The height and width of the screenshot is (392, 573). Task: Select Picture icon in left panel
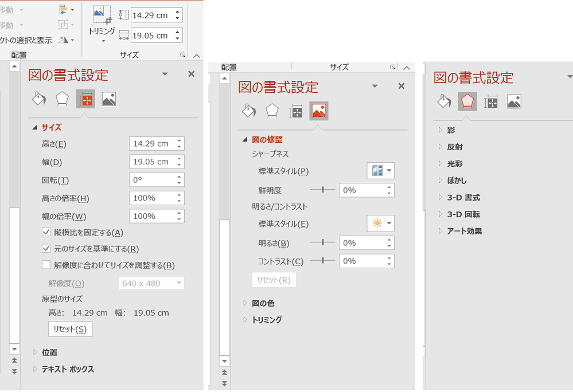(109, 99)
